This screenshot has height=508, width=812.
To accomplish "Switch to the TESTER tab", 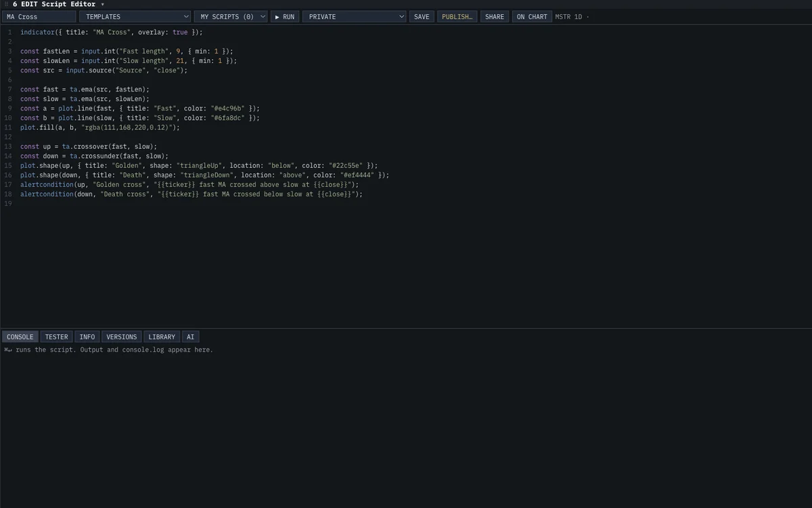I will (x=57, y=337).
